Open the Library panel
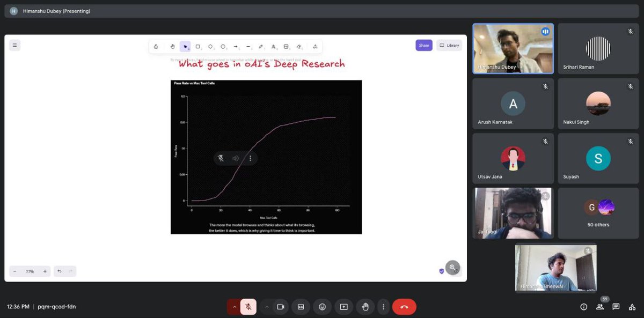Viewport: 644px width, 318px height. click(449, 46)
